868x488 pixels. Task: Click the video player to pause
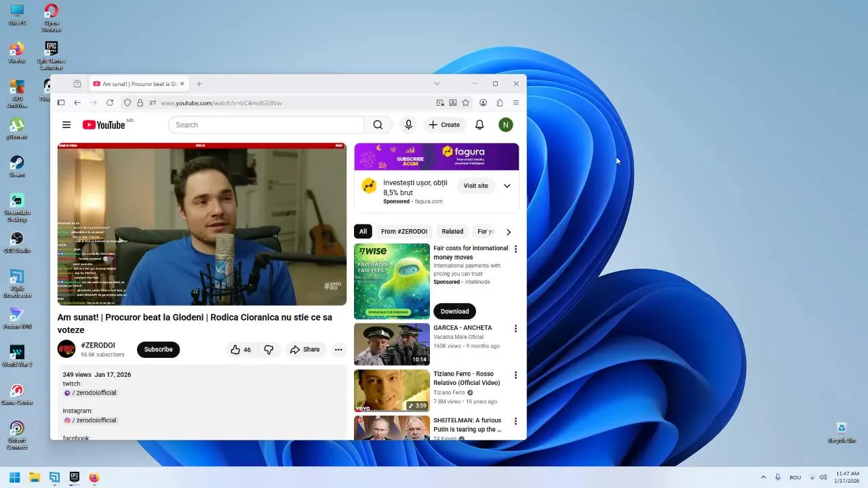202,224
